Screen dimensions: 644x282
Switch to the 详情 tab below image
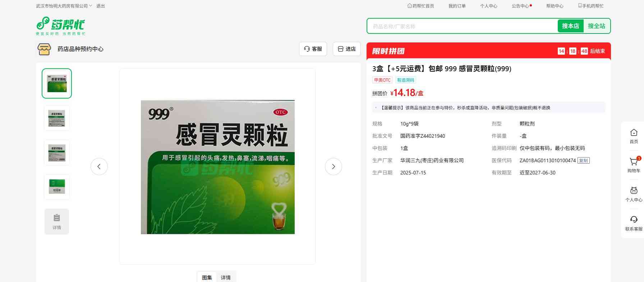226,277
